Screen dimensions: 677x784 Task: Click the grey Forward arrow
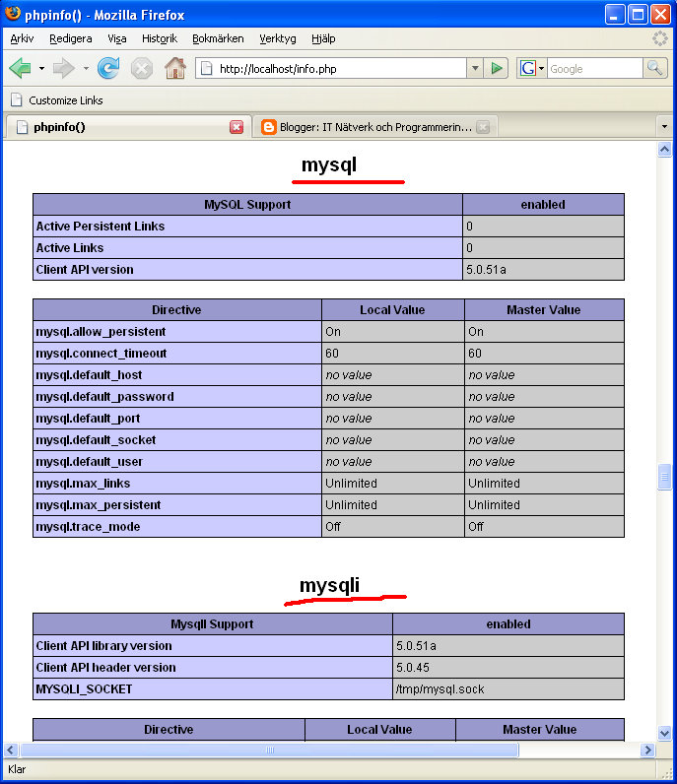[63, 68]
